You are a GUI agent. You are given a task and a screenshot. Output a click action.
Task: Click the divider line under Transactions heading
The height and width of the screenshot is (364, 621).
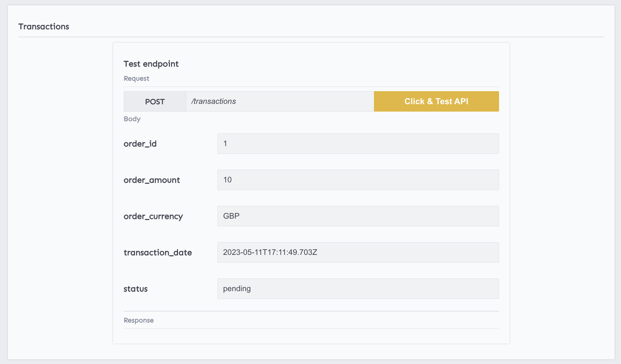[x=311, y=37]
